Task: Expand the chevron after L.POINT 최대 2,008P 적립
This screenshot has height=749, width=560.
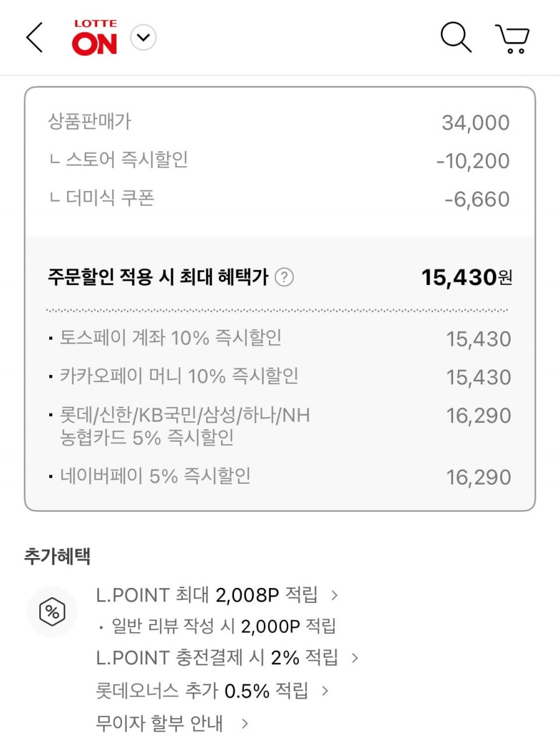Action: point(335,595)
